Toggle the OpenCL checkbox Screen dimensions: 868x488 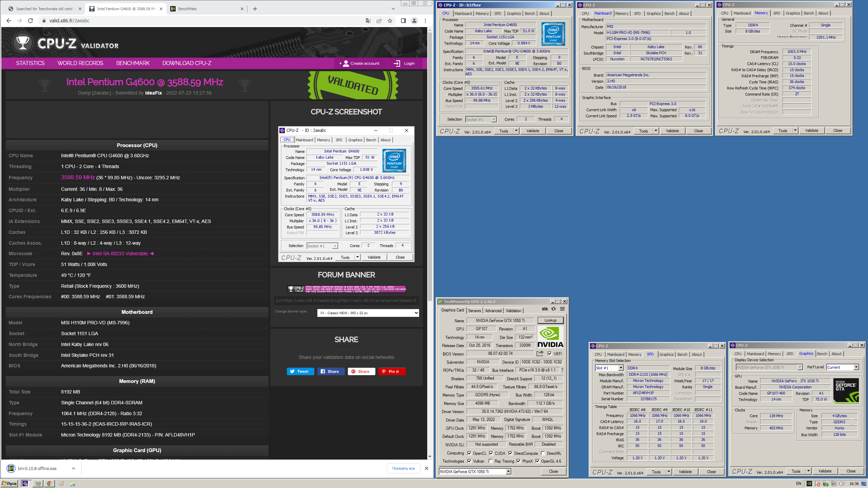click(469, 453)
